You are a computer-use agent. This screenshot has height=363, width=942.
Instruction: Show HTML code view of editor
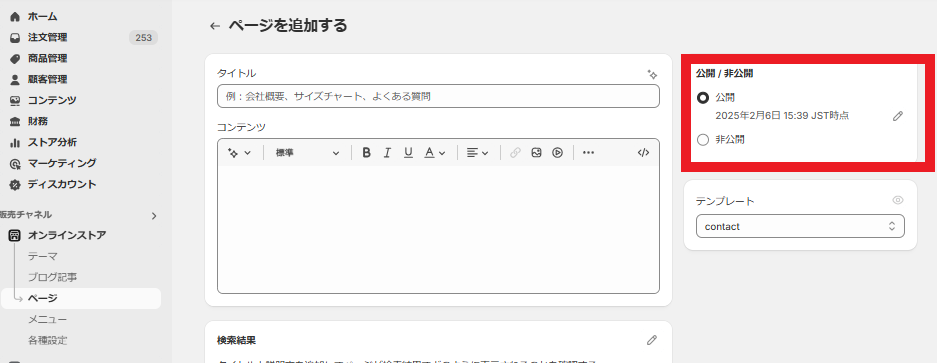coord(643,153)
